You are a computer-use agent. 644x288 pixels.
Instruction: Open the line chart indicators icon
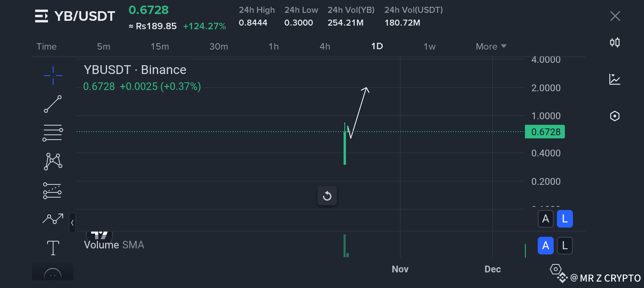tap(615, 79)
